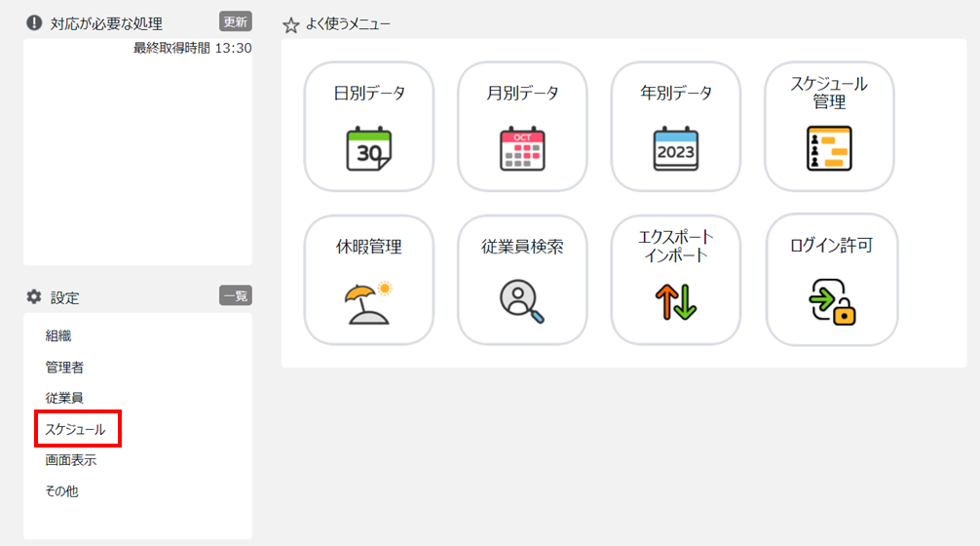Viewport: 980px width, 546px height.
Task: Select 管理者 in the settings list
Action: [64, 368]
